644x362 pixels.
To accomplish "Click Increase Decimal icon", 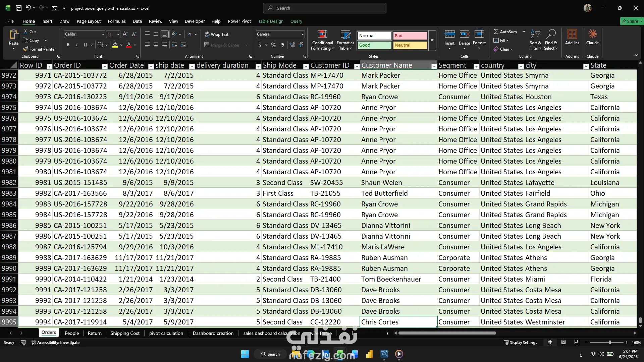I will (x=292, y=45).
